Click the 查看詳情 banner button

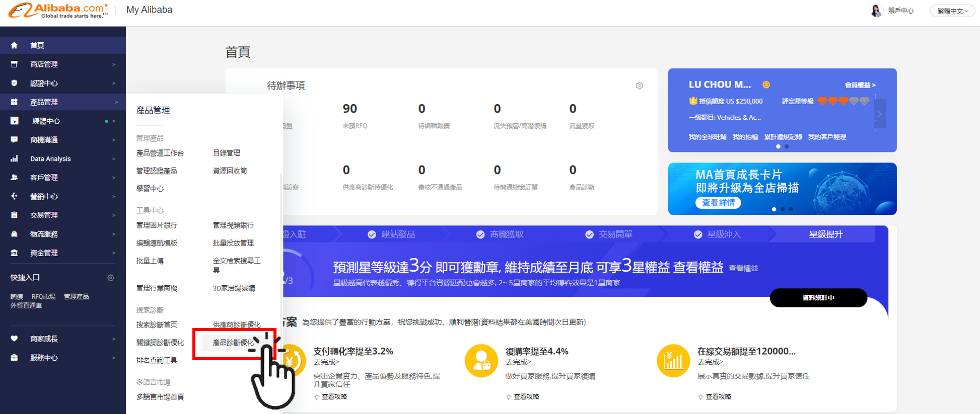pos(718,203)
